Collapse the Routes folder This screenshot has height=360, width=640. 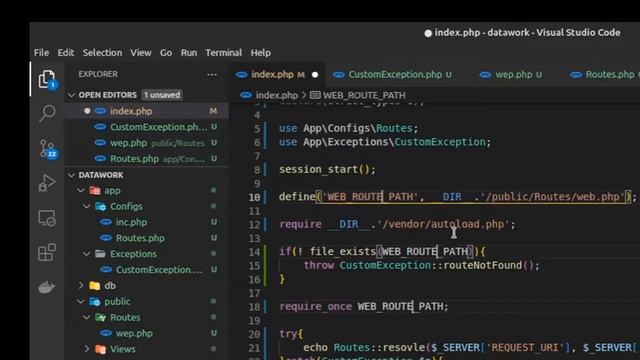pos(87,318)
